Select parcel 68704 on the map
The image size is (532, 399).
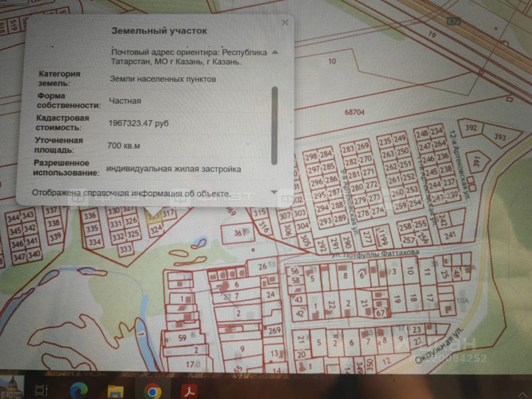click(355, 112)
